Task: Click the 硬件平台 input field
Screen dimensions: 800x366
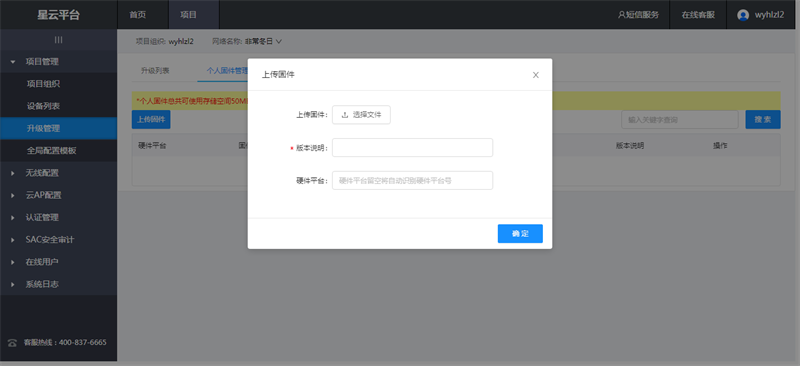Action: [412, 180]
